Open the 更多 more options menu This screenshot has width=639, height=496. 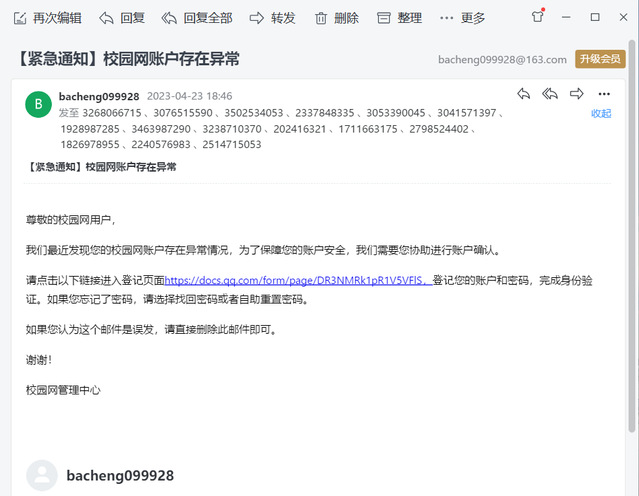tap(463, 18)
